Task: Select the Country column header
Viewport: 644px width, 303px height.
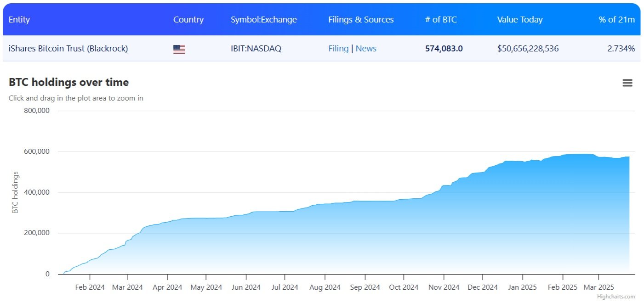Action: point(188,20)
